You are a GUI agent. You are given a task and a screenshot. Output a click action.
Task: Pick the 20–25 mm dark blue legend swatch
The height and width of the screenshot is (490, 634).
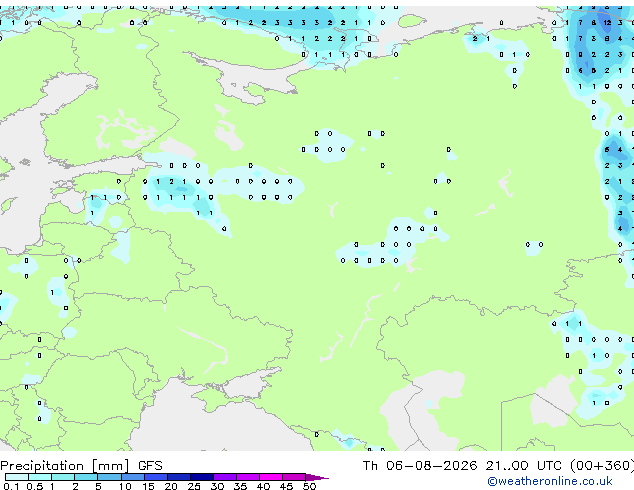179,477
